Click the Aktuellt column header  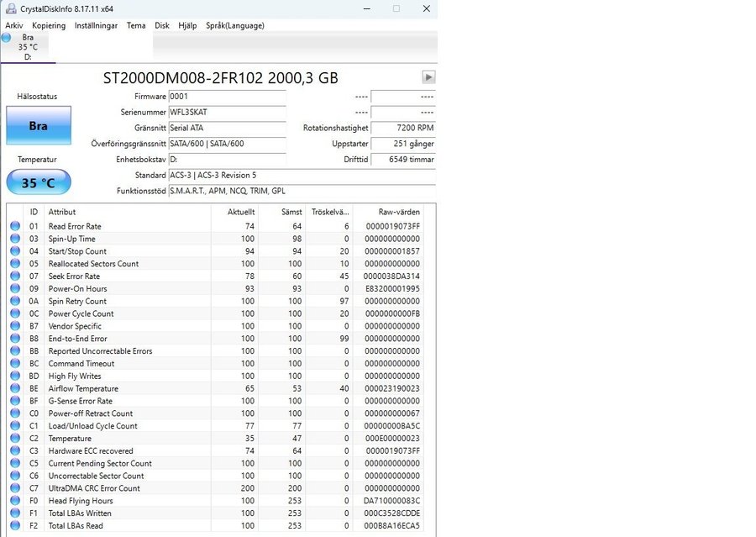point(235,212)
